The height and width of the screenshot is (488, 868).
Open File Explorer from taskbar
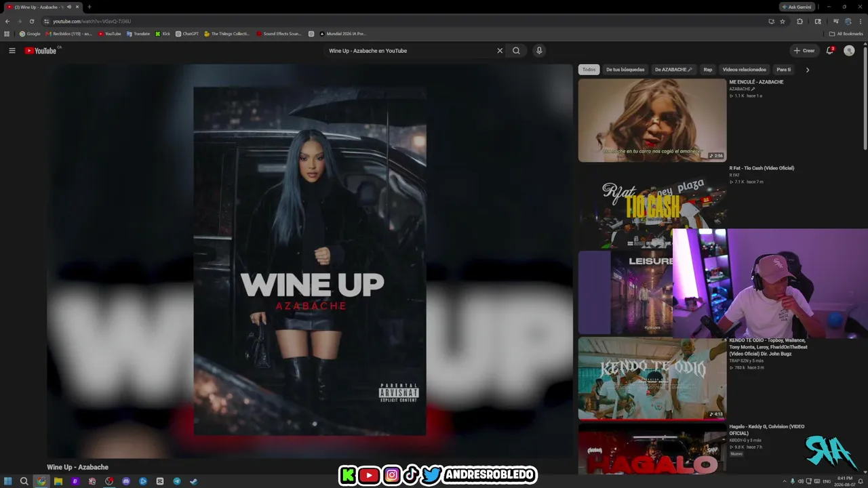point(58,481)
